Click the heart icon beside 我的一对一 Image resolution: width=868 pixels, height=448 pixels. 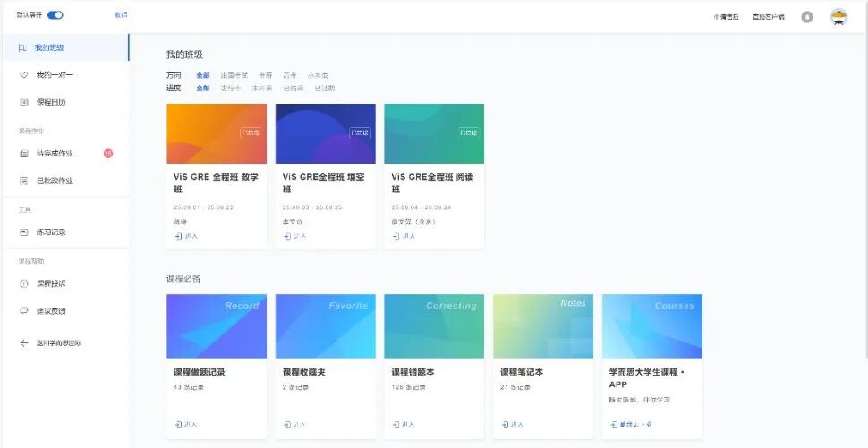point(24,75)
